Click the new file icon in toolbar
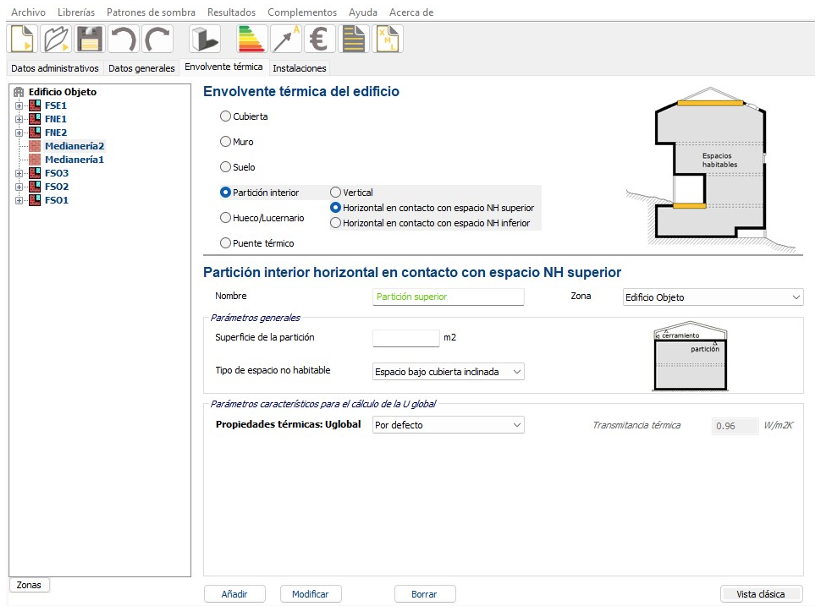This screenshot has height=613, width=821. pyautogui.click(x=22, y=39)
